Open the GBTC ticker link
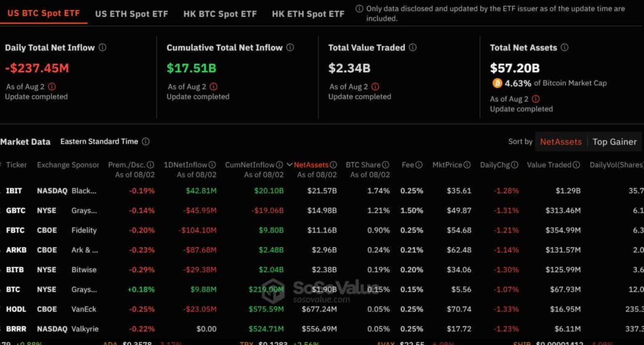The width and height of the screenshot is (644, 345). point(15,211)
